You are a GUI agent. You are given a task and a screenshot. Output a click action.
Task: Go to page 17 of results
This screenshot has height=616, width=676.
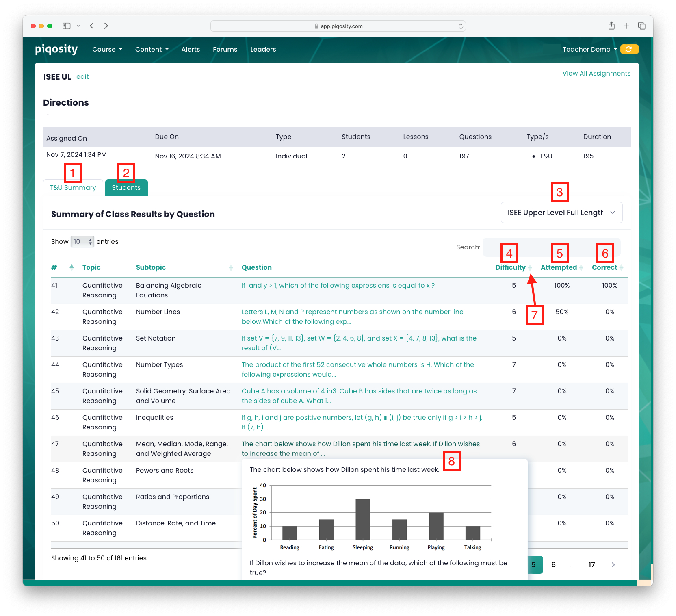[591, 565]
